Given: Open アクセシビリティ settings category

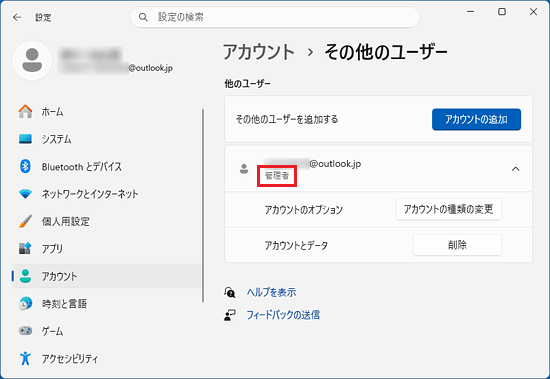Looking at the screenshot, I should pyautogui.click(x=107, y=358).
